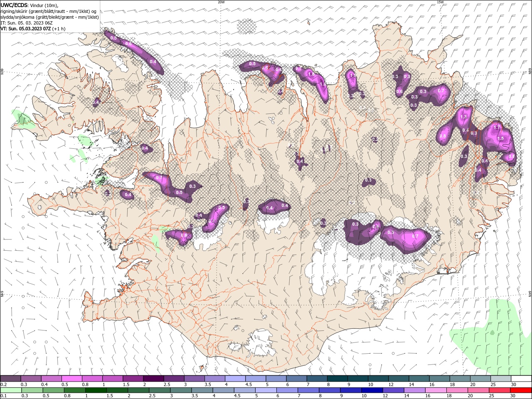Click the '1.8' snowfall value on the north coast
532x399 pixels.
coord(310,74)
